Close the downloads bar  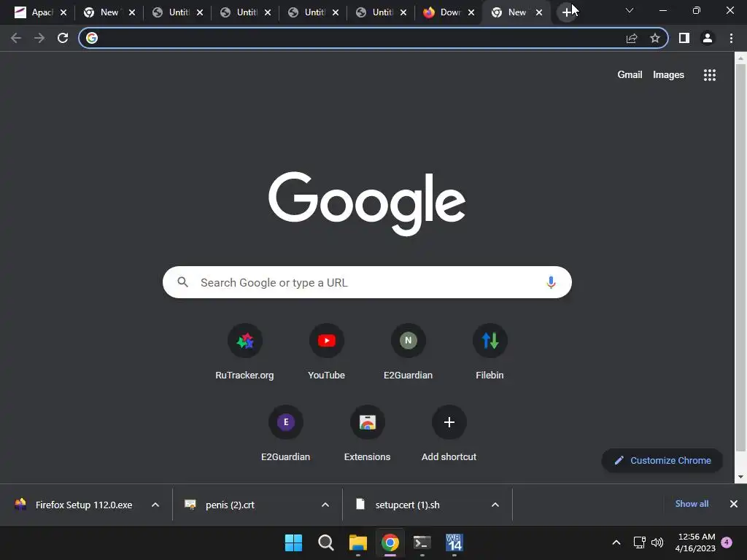pyautogui.click(x=734, y=504)
